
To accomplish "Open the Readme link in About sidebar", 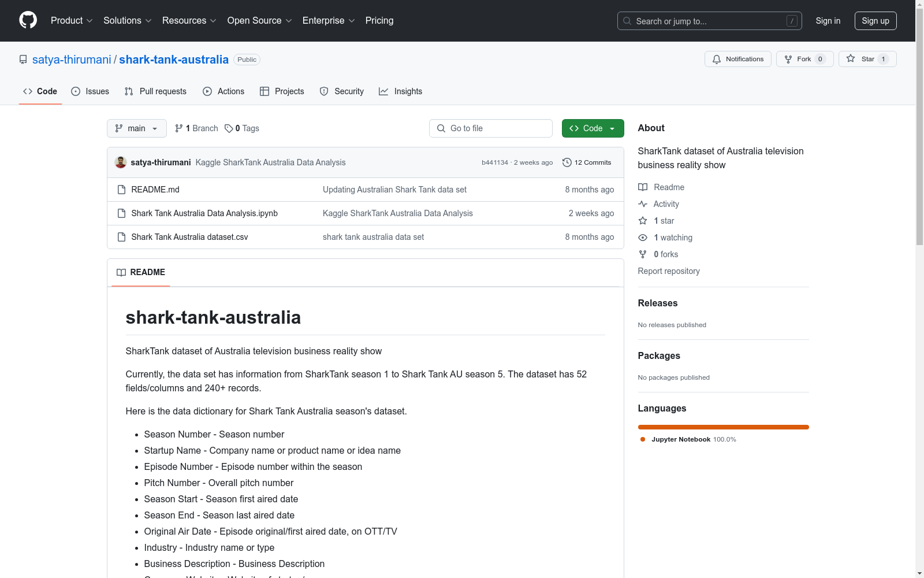I will point(661,187).
